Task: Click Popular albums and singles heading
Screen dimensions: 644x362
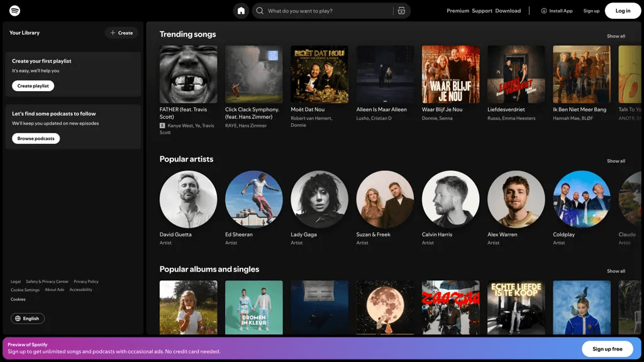Action: tap(209, 269)
